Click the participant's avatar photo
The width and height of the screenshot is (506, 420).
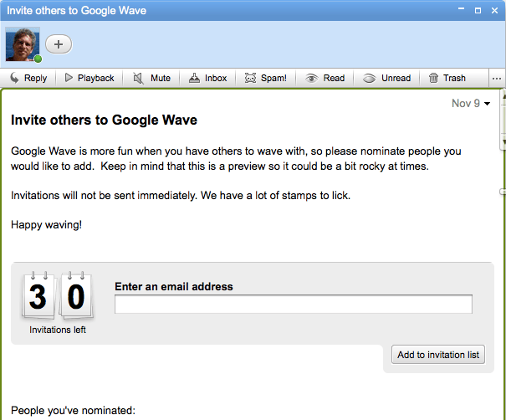[23, 44]
